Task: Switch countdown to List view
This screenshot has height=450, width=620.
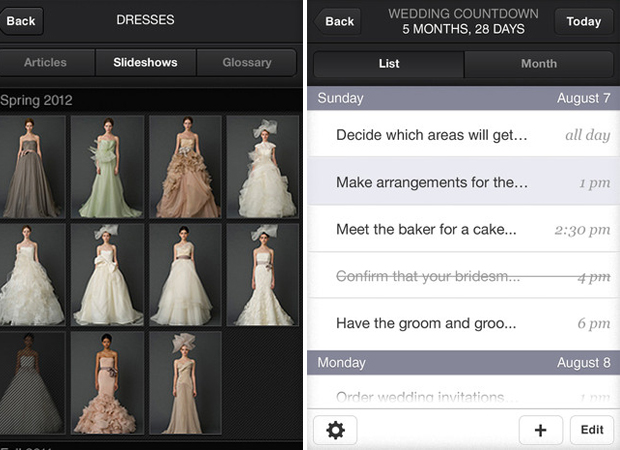Action: tap(389, 64)
